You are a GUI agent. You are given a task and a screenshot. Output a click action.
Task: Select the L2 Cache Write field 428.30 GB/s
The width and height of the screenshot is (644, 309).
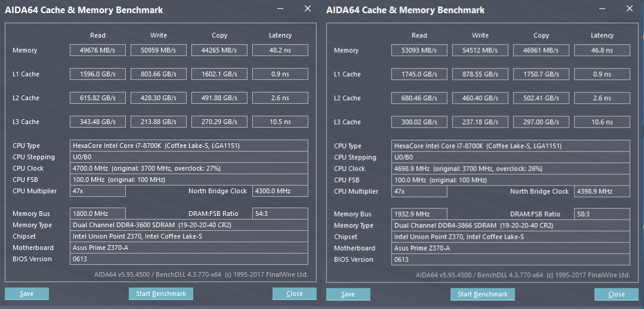(x=159, y=98)
